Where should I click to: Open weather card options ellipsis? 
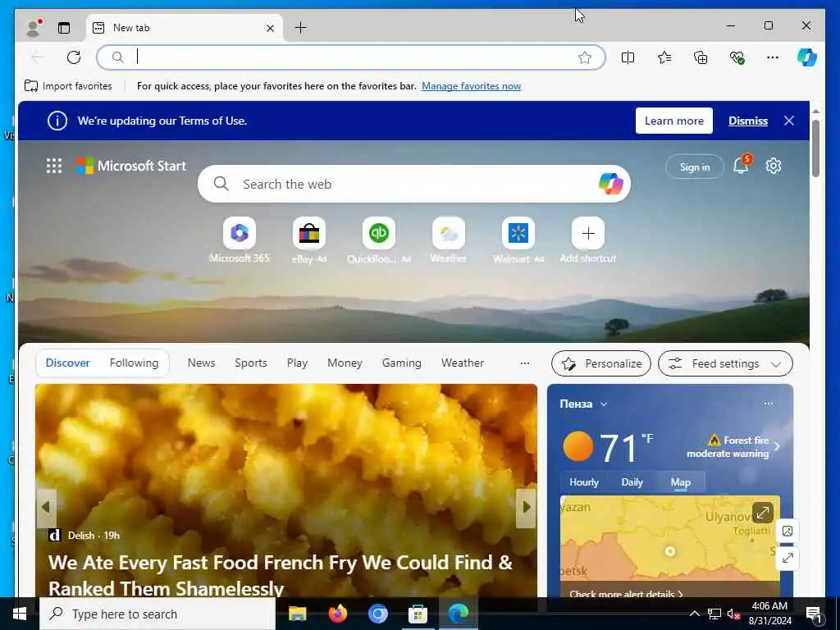(768, 404)
